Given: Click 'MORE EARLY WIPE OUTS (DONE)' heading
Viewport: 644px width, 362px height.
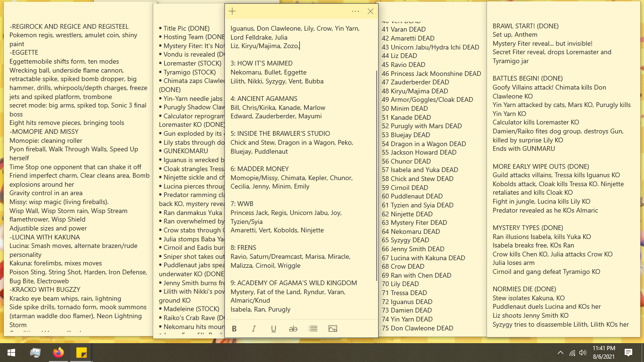Looking at the screenshot, I should click(x=541, y=166).
